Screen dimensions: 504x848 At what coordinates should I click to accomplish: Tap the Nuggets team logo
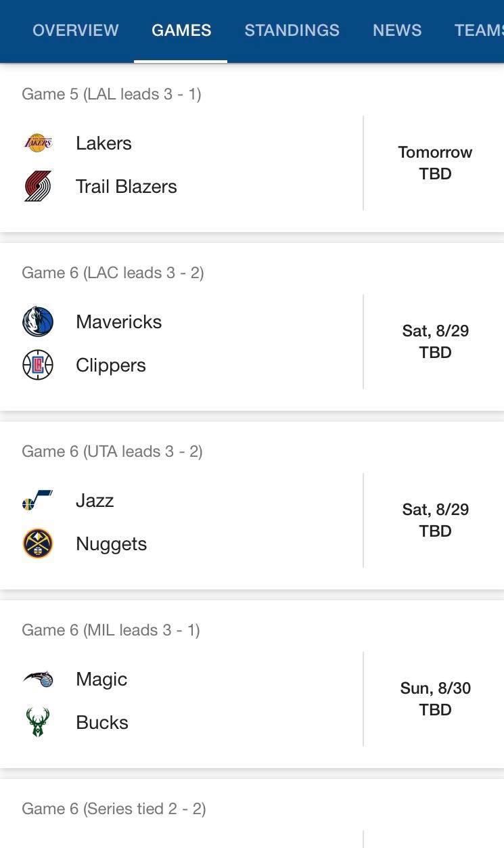(x=38, y=543)
